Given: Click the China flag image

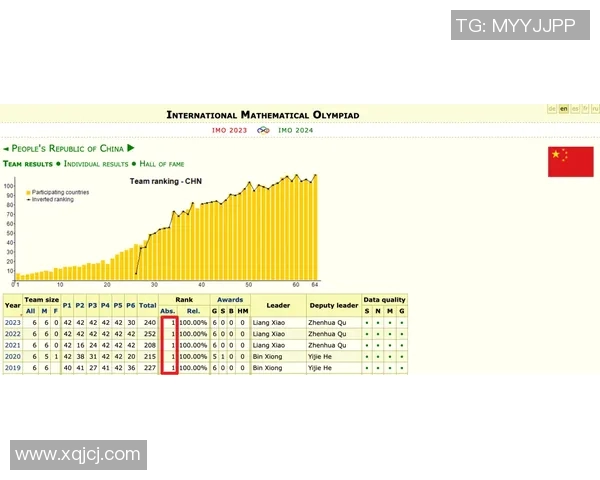Looking at the screenshot, I should (570, 161).
